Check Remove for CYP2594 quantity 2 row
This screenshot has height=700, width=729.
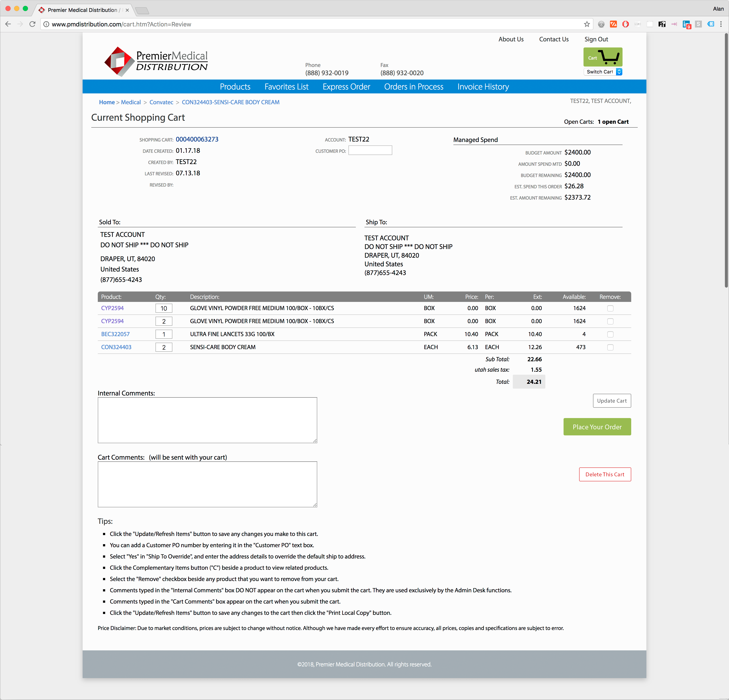pos(610,321)
